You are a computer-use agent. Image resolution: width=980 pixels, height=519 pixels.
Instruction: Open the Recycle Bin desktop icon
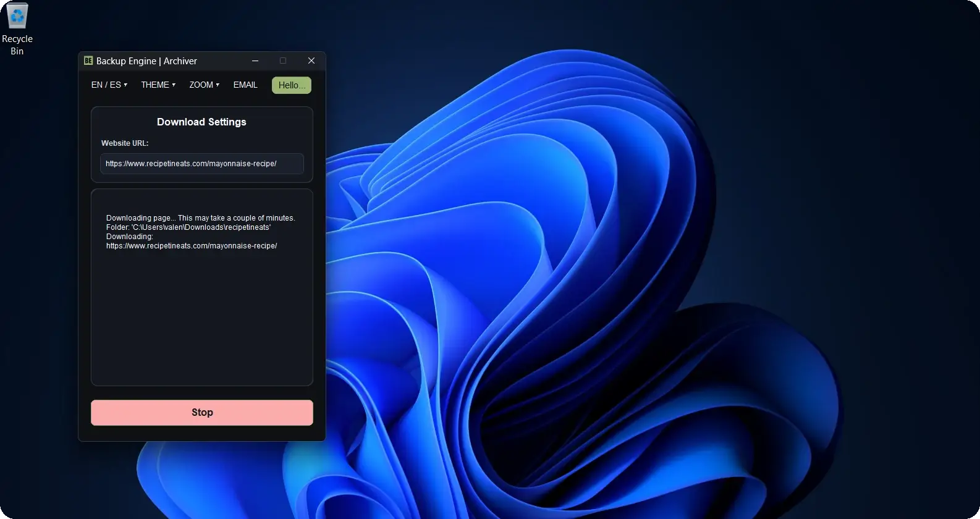(17, 29)
